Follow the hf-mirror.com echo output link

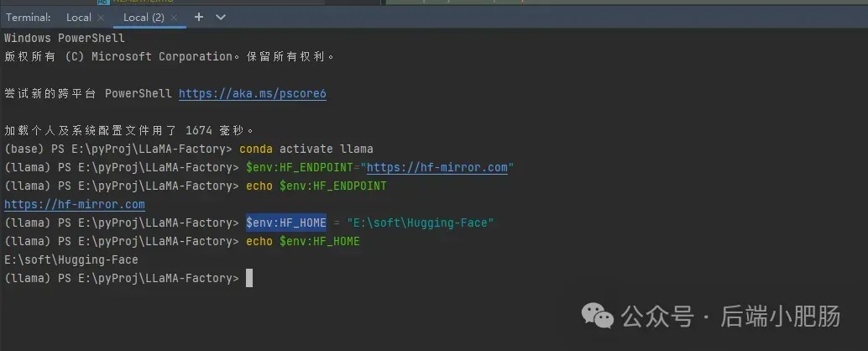pos(75,204)
